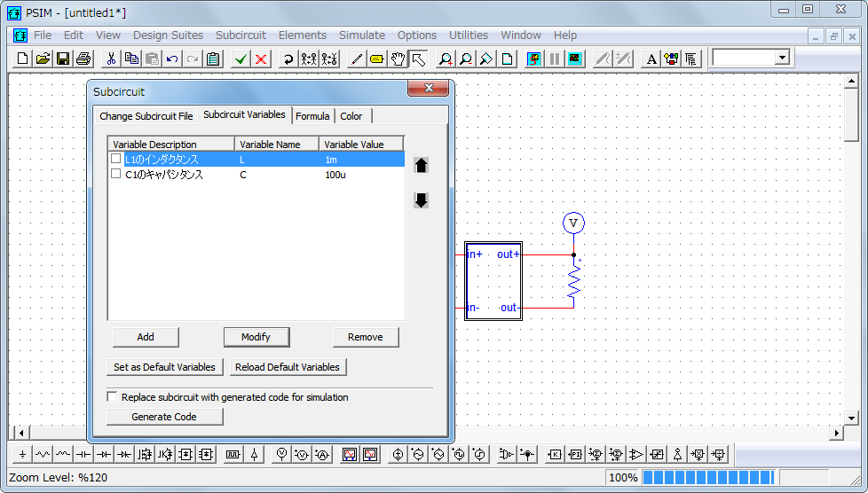Image resolution: width=868 pixels, height=493 pixels.
Task: Click the Generate Code button
Action: pyautogui.click(x=164, y=417)
